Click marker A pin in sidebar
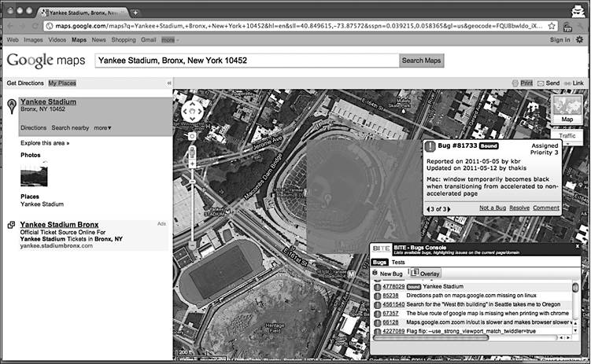The height and width of the screenshot is (364, 591). click(12, 106)
